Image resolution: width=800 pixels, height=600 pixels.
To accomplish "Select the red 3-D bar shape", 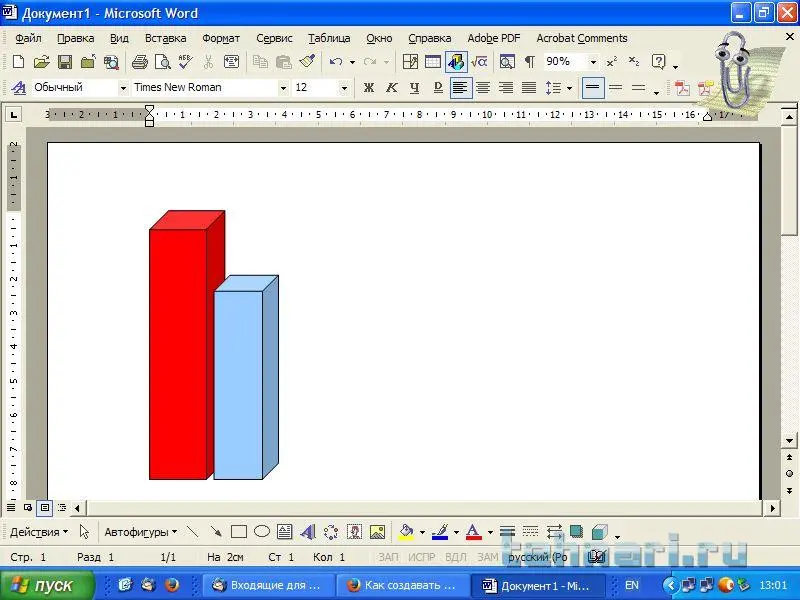I will coord(179,352).
